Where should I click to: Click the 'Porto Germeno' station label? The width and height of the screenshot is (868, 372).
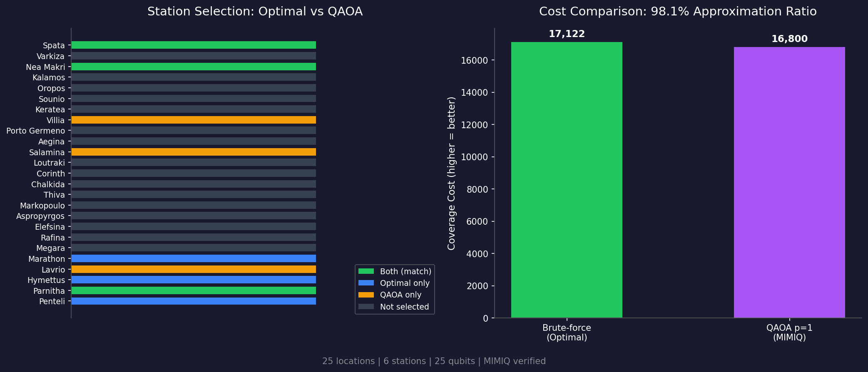[x=36, y=131]
